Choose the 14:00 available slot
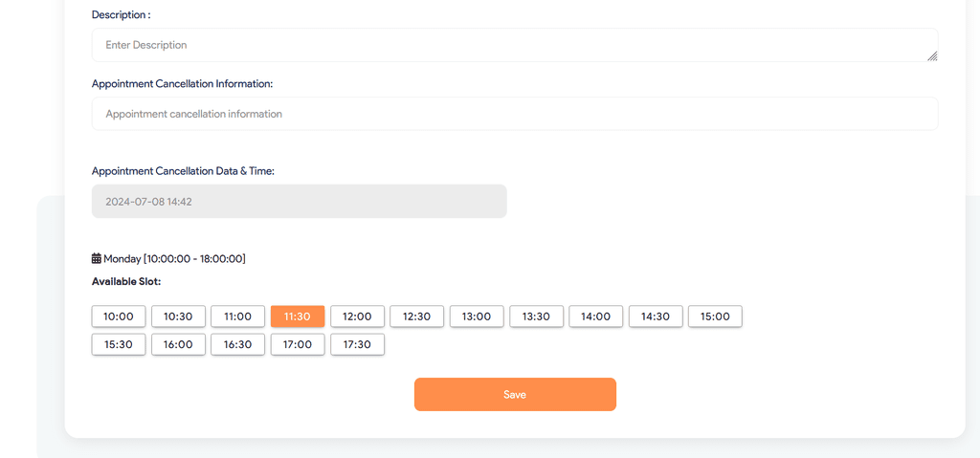980x458 pixels. [595, 316]
